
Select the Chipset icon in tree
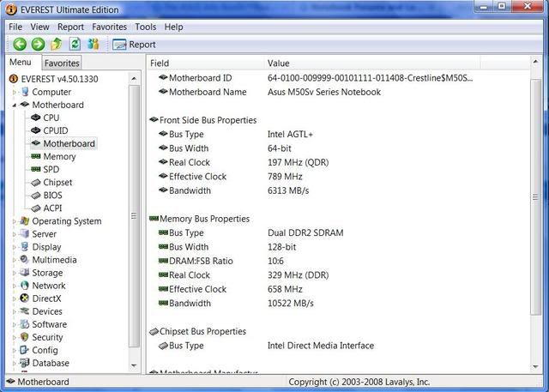click(36, 183)
